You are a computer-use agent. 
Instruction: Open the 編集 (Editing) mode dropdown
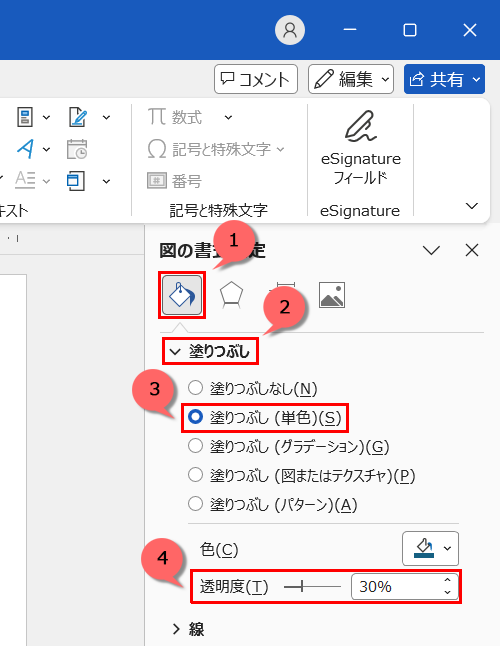[350, 79]
